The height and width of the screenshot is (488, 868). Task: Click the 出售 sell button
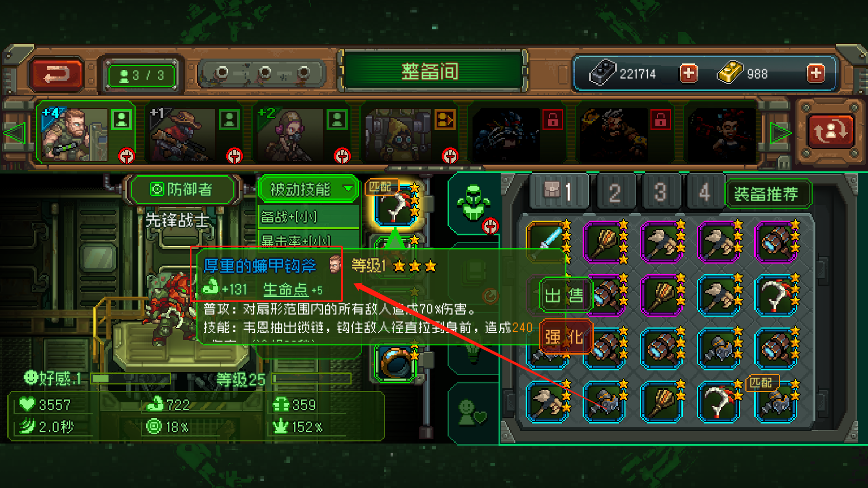[x=564, y=296]
